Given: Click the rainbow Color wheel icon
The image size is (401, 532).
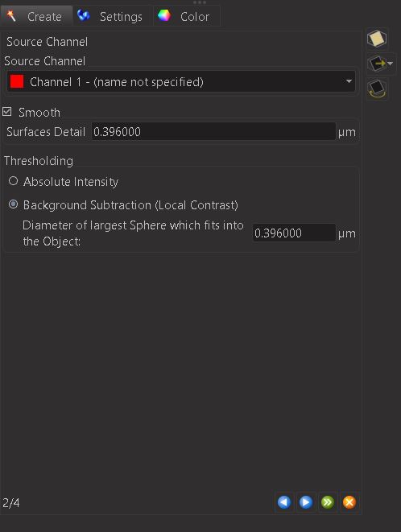Looking at the screenshot, I should [164, 15].
